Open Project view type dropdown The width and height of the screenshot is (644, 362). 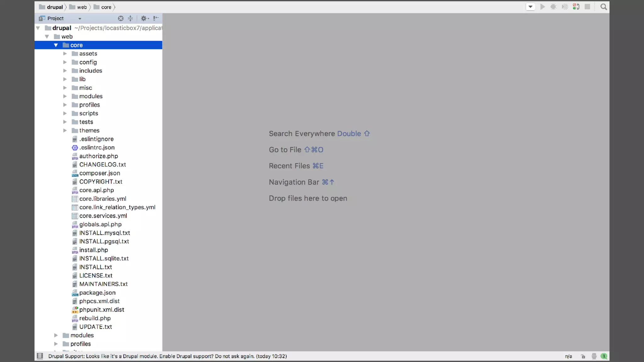[80, 19]
